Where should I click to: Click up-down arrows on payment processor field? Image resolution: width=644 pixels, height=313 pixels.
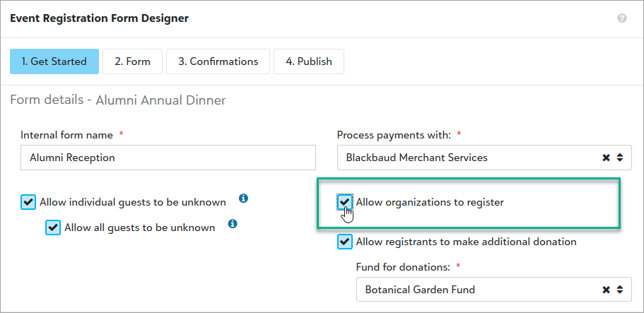click(x=620, y=158)
